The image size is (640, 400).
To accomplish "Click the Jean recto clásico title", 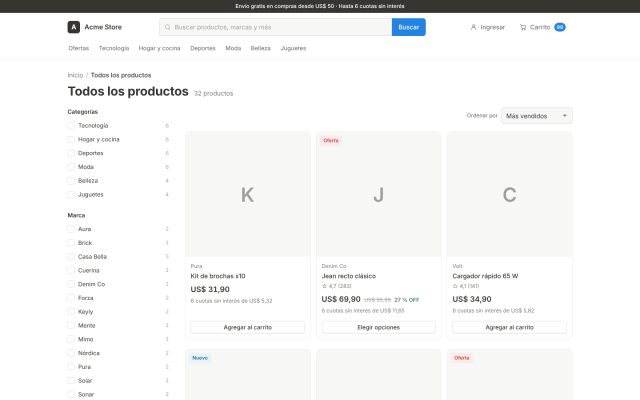I will pos(349,276).
